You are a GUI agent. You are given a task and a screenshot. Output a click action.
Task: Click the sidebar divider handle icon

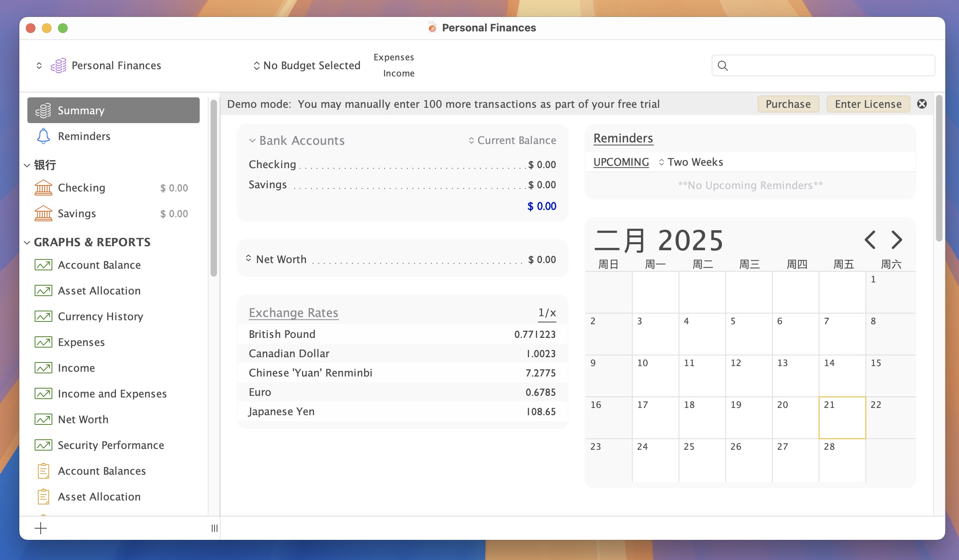point(215,528)
